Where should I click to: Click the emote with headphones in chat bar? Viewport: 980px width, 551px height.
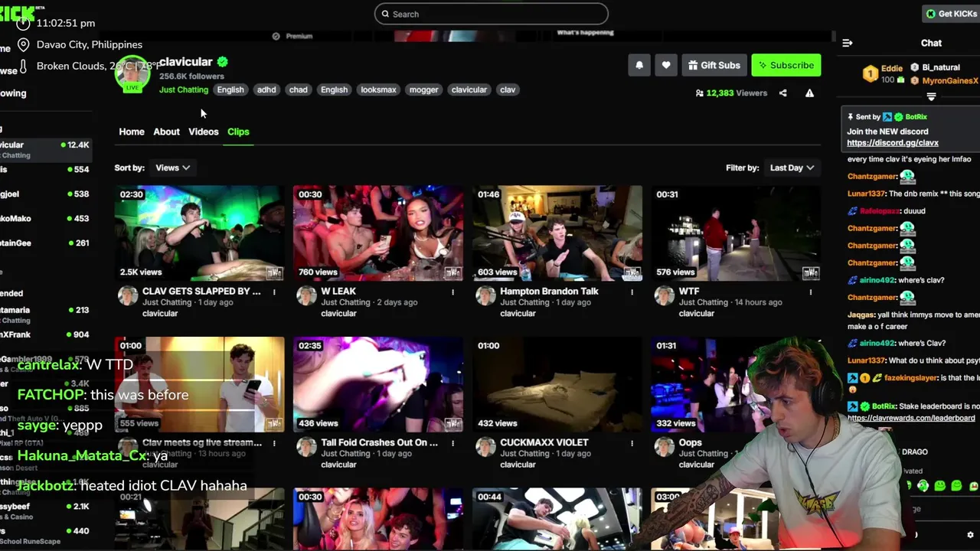point(923,486)
